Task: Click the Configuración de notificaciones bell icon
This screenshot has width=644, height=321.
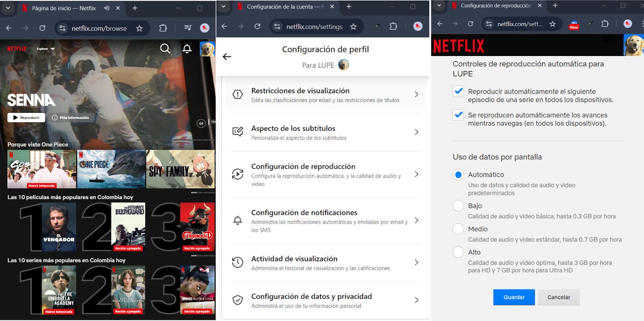Action: pos(238,220)
